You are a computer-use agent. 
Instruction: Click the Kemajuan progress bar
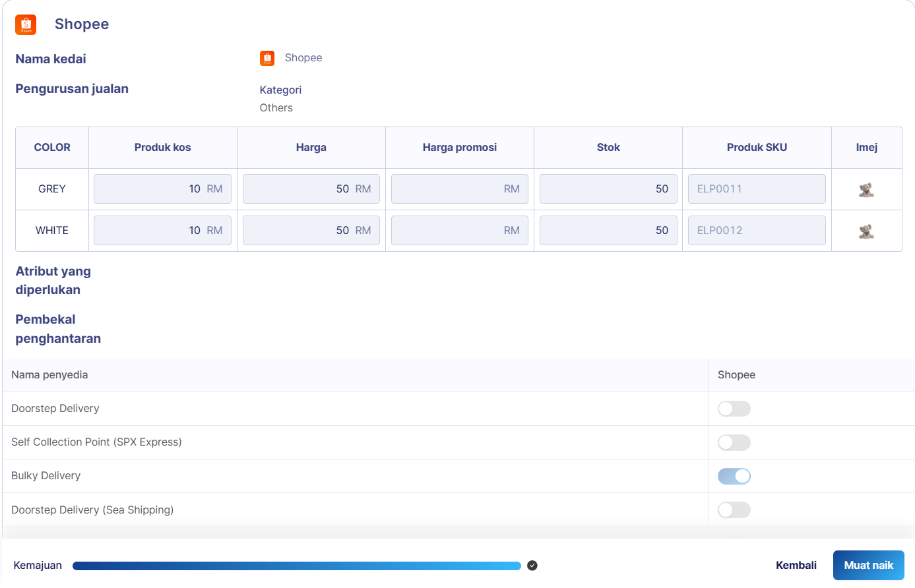pyautogui.click(x=296, y=566)
